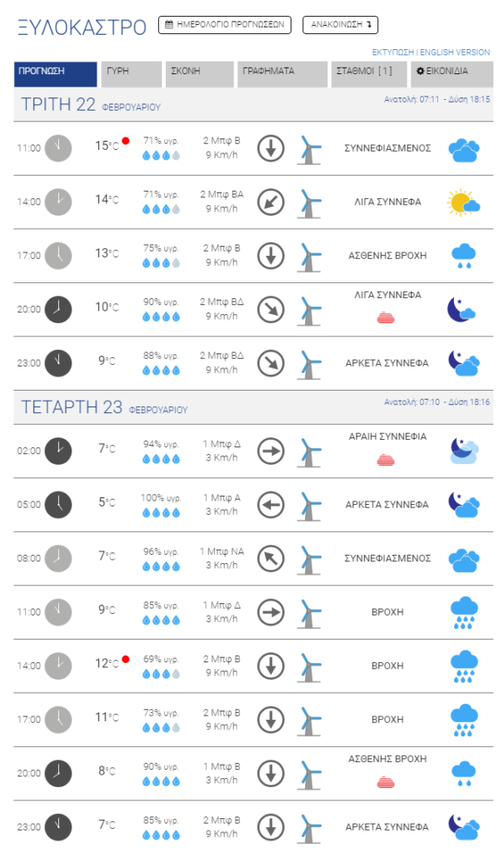Open the ΓΡΑΦΗΜΑΤΑ tab
This screenshot has width=504, height=853.
[x=282, y=74]
